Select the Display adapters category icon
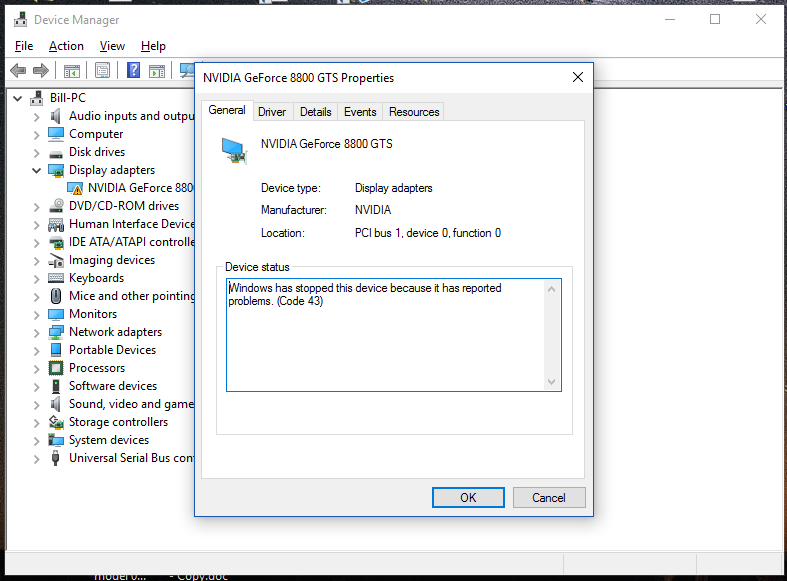Image resolution: width=787 pixels, height=581 pixels. tap(56, 171)
